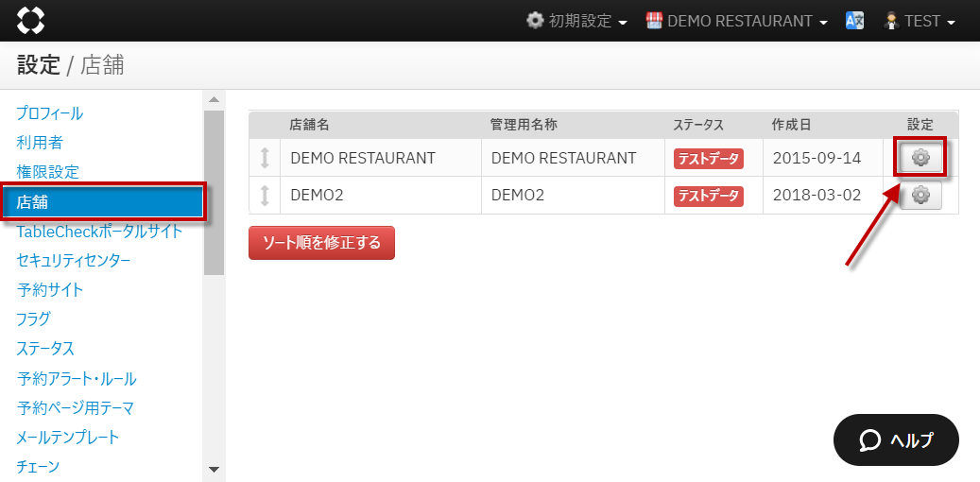Open settings gear for DEMO RESTAURANT row

click(920, 158)
